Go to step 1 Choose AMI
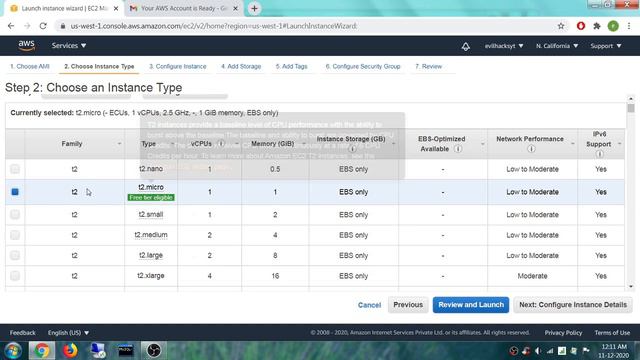The image size is (640, 360). [x=30, y=67]
